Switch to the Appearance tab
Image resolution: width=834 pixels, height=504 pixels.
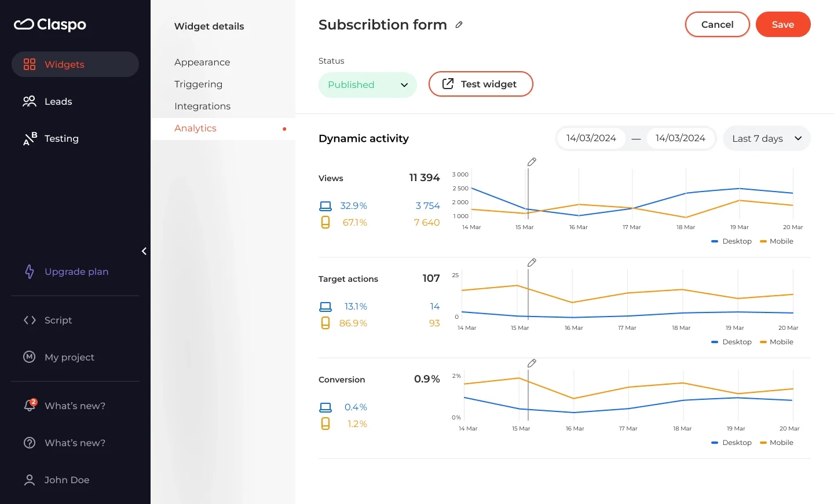click(202, 62)
